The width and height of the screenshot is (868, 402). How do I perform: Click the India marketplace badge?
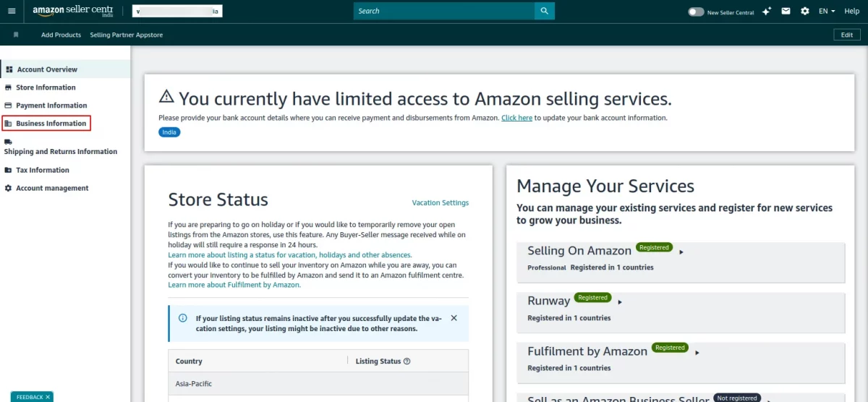[x=169, y=132]
